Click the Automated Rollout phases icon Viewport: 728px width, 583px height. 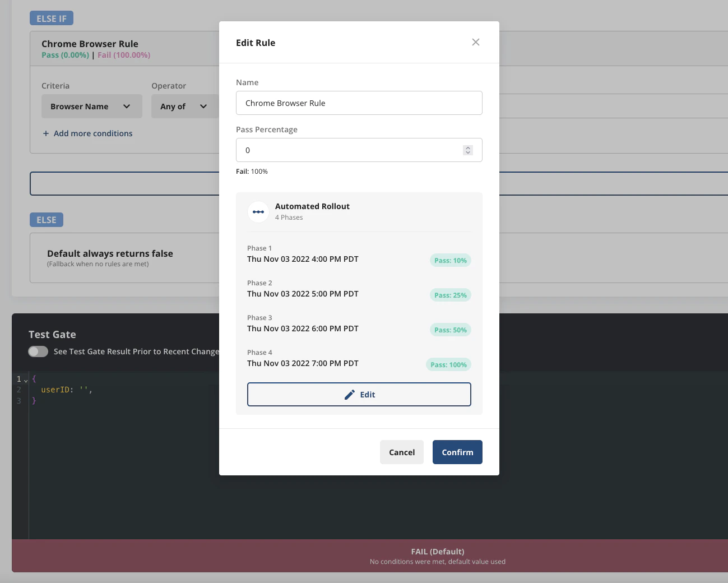tap(258, 212)
